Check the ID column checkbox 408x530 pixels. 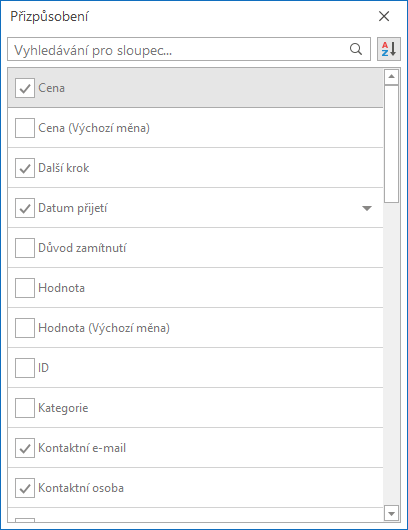point(25,368)
